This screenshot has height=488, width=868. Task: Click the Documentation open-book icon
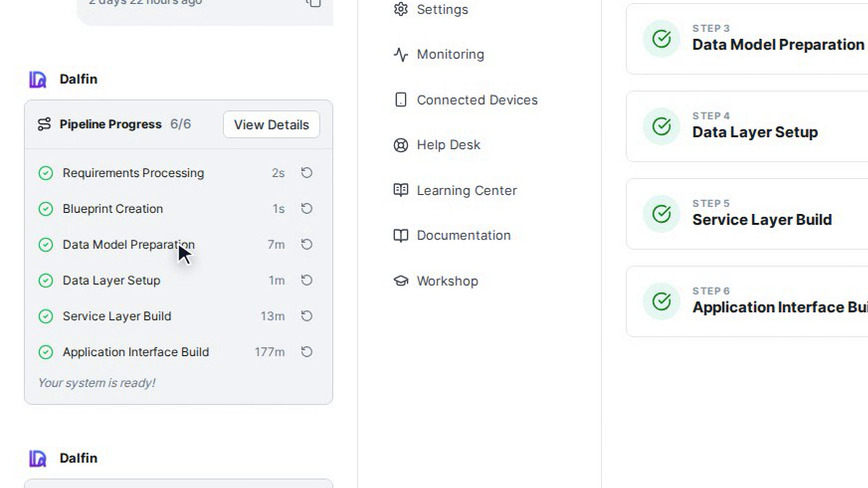coord(401,235)
